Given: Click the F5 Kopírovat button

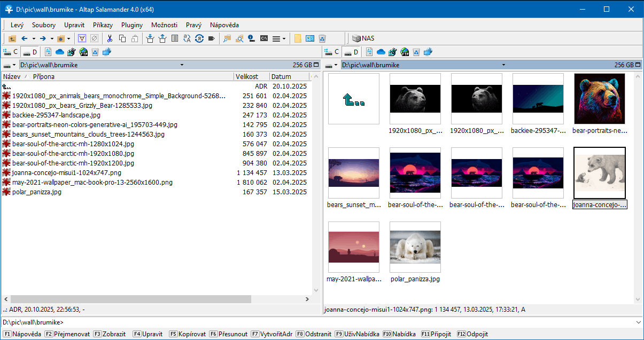Looking at the screenshot, I should [x=188, y=334].
